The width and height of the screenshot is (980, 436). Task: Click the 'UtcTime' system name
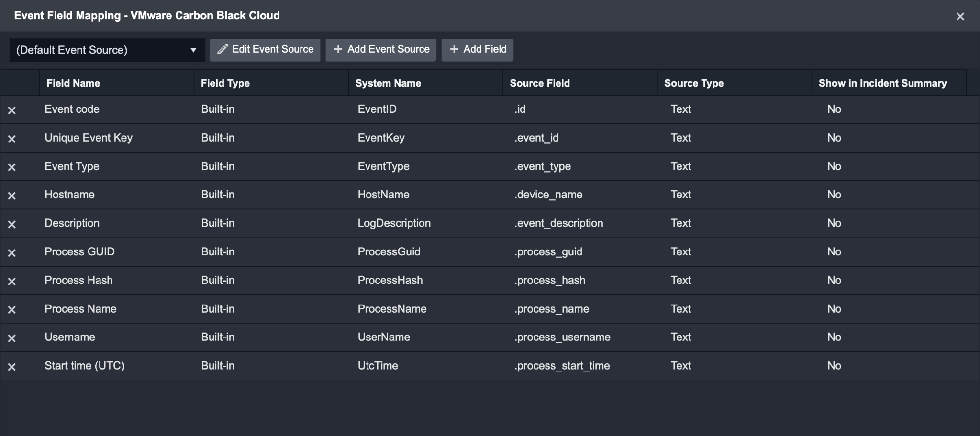pos(378,366)
